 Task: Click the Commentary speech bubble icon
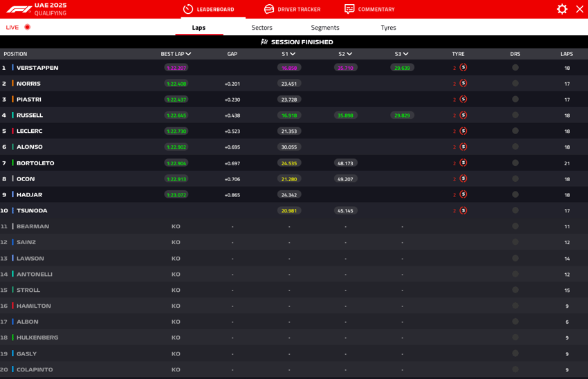pyautogui.click(x=349, y=9)
